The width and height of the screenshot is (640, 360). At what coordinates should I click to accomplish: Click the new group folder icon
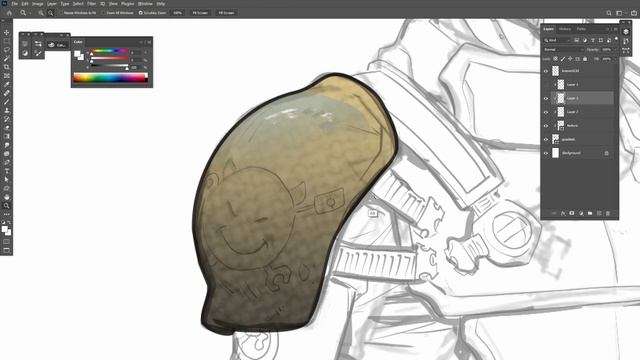590,213
